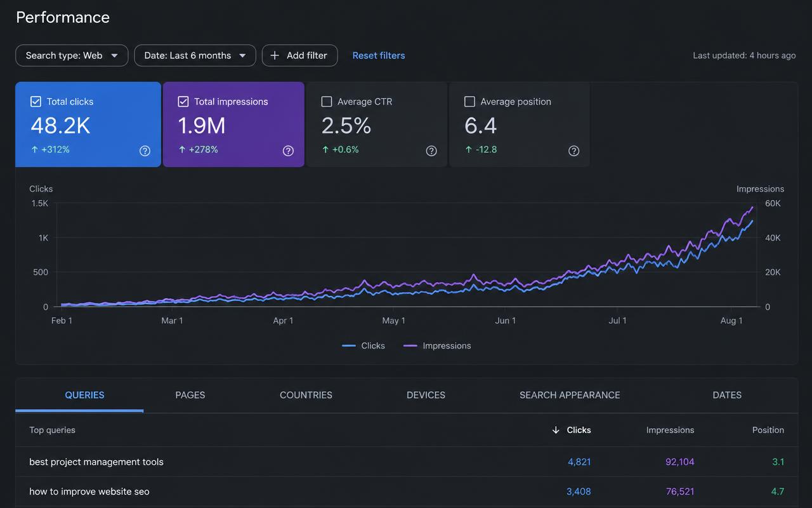This screenshot has height=508, width=812.
Task: Switch to the Countries tab
Action: pos(306,395)
